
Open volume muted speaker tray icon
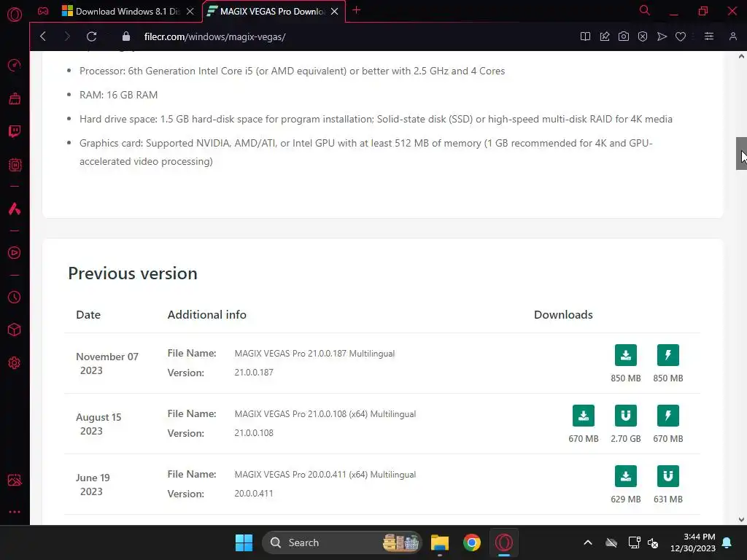[x=653, y=542]
